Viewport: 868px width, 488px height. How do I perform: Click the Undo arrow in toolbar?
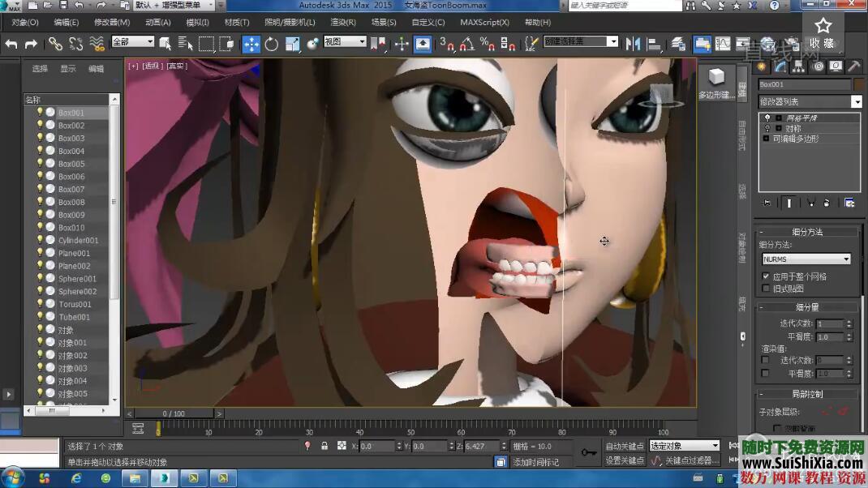click(x=11, y=44)
